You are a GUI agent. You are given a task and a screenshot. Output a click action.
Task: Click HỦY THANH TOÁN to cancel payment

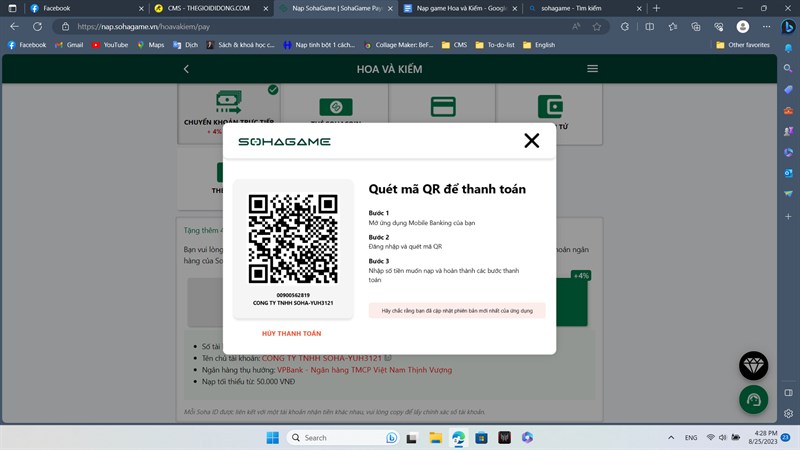point(291,333)
